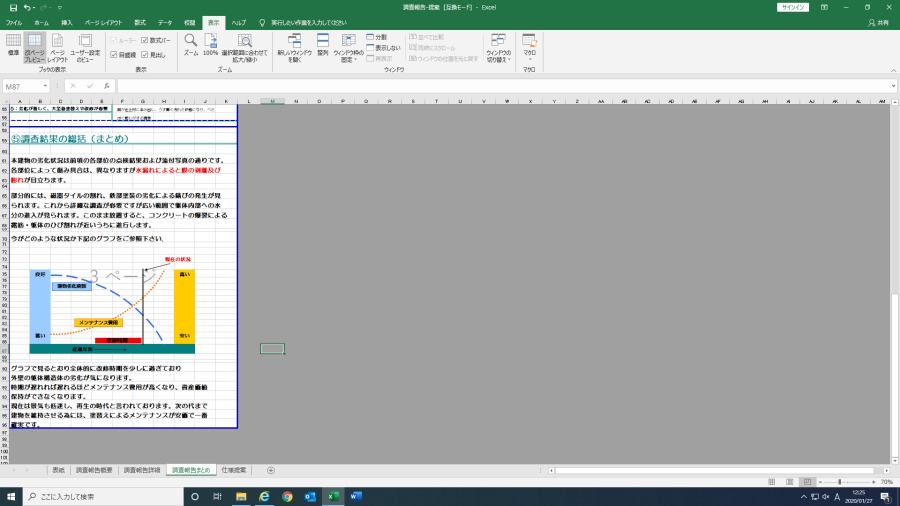The height and width of the screenshot is (506, 900).
Task: Switch to the ヘルプ ribbon tab
Action: [239, 23]
